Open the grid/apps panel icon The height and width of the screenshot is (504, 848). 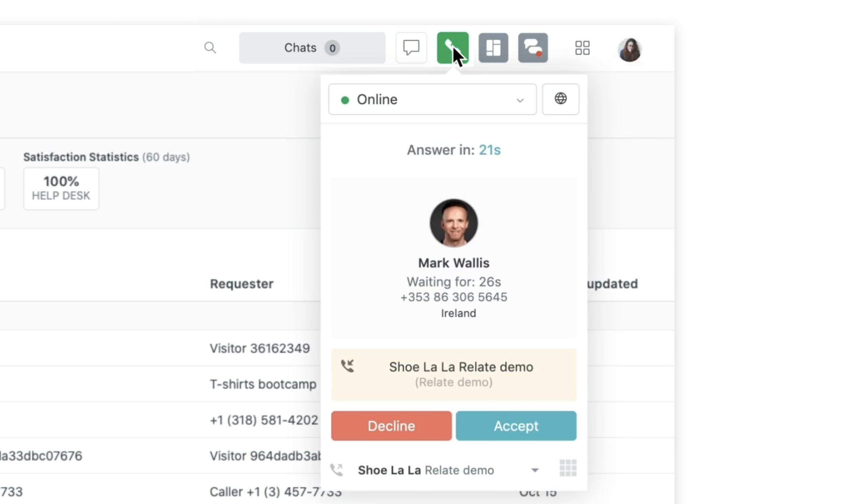[x=582, y=48]
